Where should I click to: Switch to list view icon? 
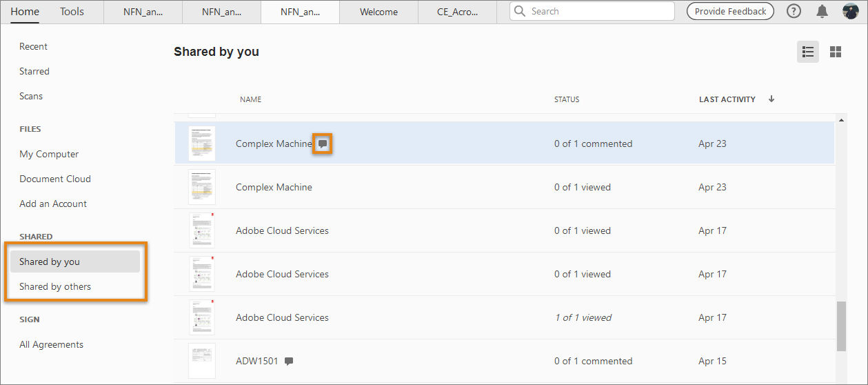(x=808, y=52)
